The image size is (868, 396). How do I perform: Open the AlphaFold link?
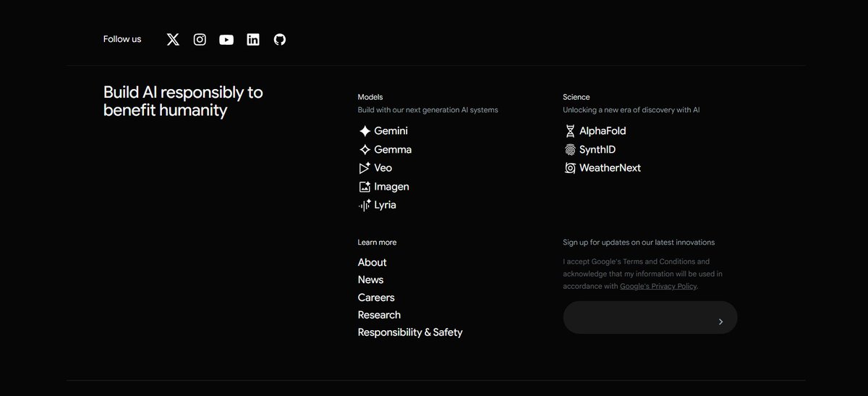(x=603, y=131)
